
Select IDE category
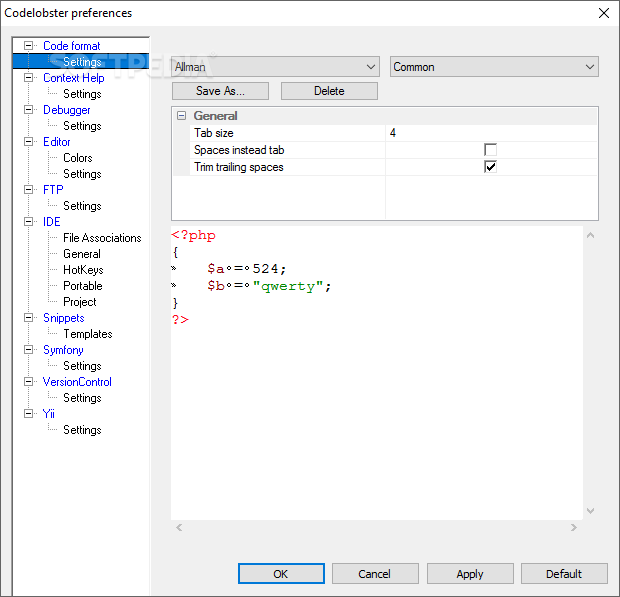(51, 222)
